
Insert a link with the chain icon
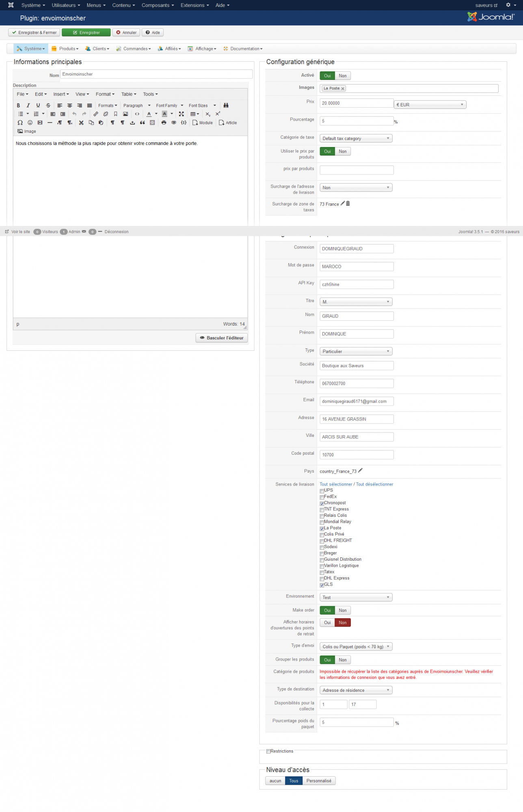(x=96, y=114)
